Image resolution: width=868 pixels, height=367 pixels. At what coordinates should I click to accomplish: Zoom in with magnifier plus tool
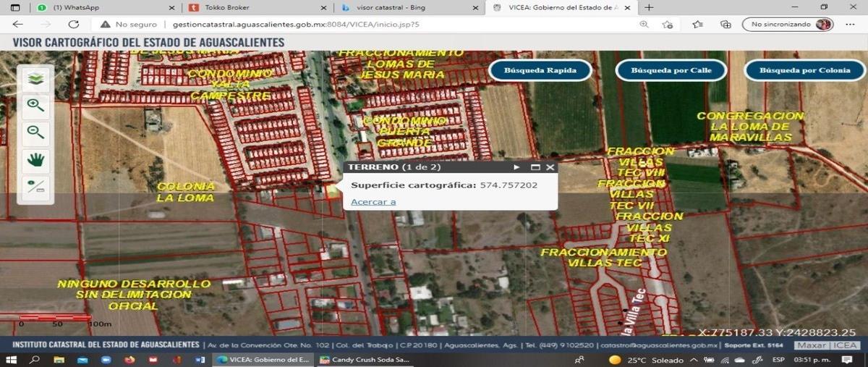point(35,106)
